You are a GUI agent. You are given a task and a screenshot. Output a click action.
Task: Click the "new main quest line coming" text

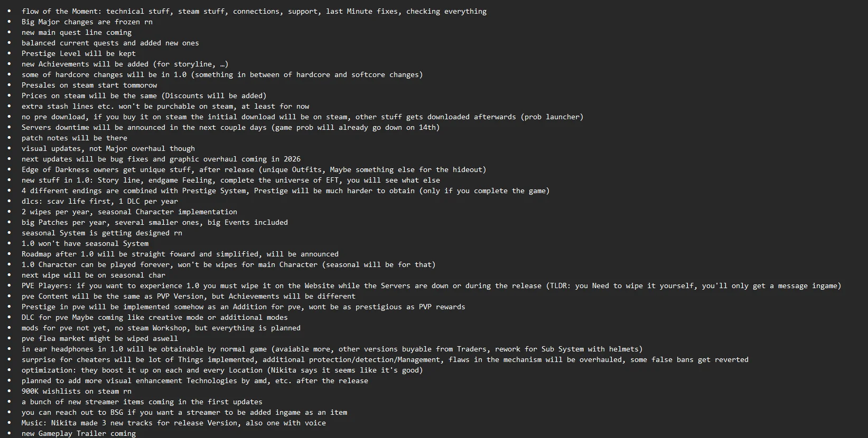point(76,32)
